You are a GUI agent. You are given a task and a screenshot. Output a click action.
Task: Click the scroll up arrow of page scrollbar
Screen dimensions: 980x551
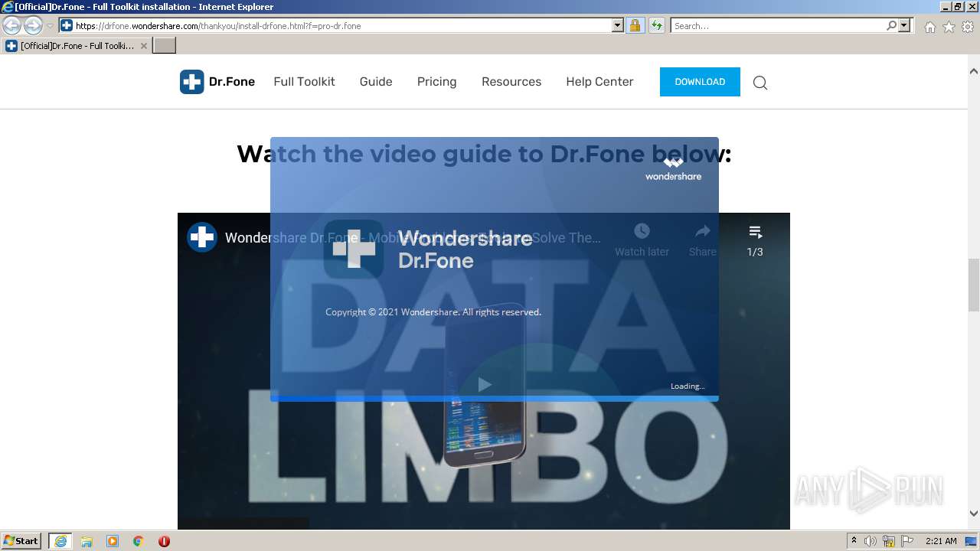pos(974,71)
